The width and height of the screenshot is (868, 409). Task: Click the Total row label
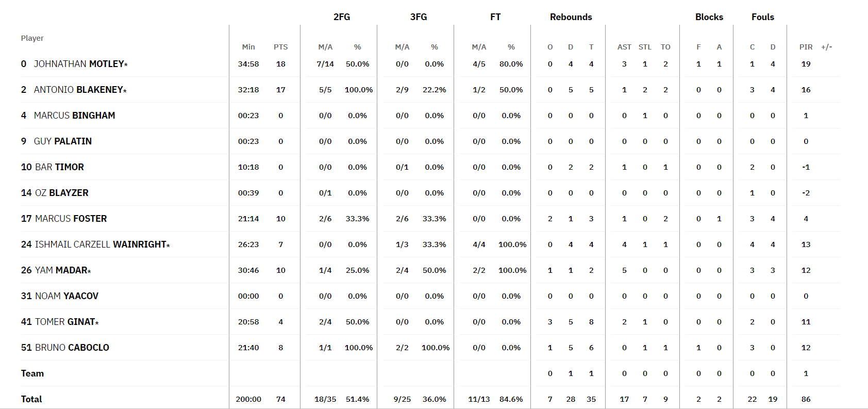(x=31, y=399)
